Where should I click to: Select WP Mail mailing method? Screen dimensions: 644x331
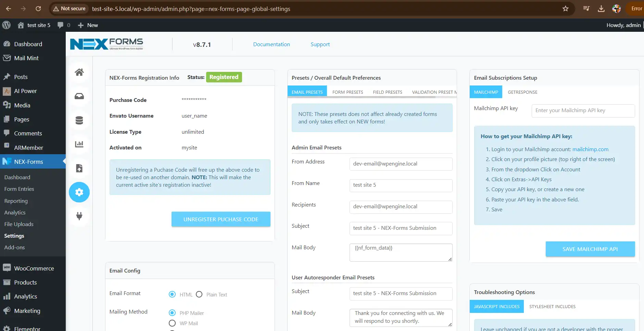pyautogui.click(x=172, y=323)
